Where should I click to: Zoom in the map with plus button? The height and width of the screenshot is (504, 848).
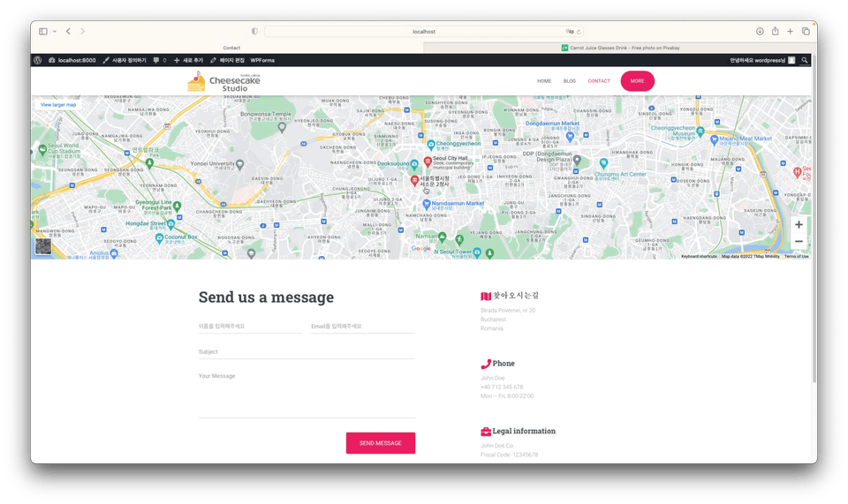[799, 225]
